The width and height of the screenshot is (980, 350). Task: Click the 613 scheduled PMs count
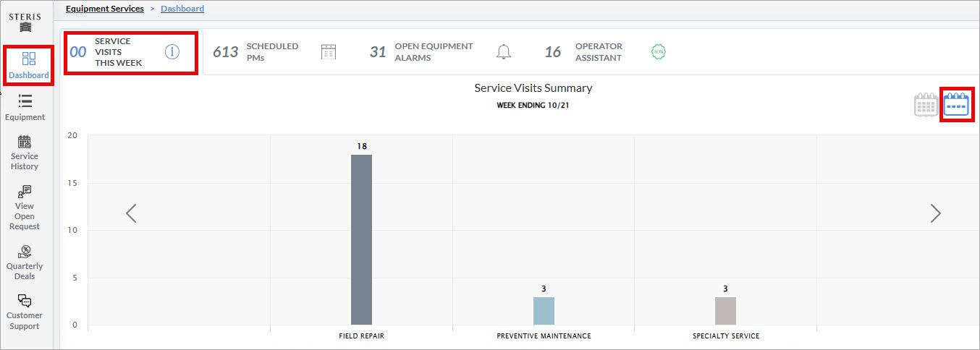click(226, 52)
